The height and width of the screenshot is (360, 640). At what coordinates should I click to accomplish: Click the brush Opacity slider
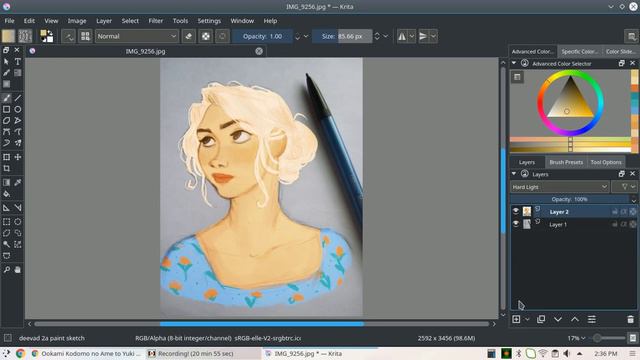pyautogui.click(x=262, y=36)
